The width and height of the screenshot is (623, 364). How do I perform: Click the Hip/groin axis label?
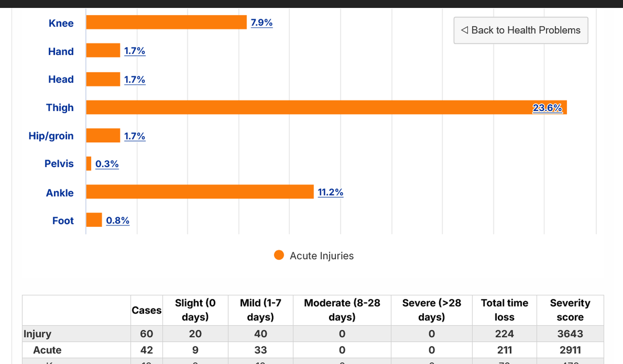point(51,136)
